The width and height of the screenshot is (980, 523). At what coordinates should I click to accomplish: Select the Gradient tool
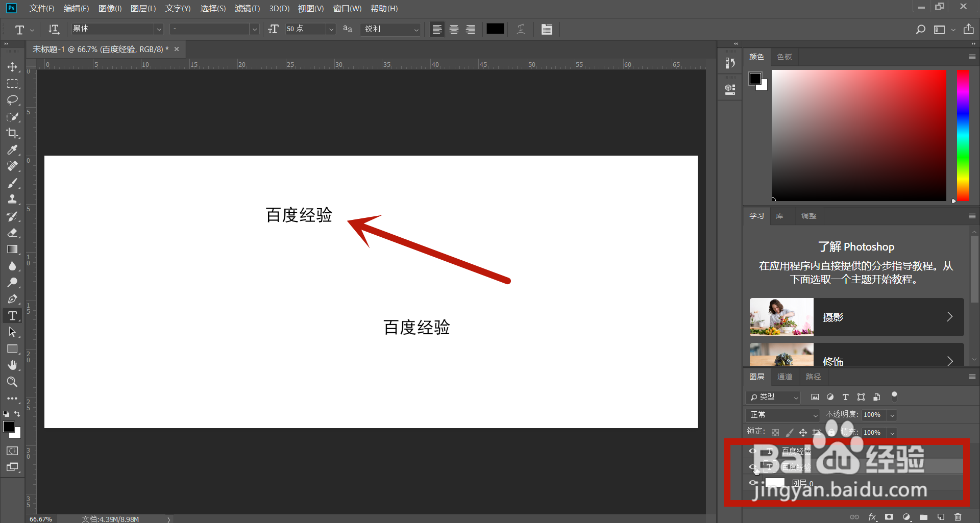(x=12, y=250)
